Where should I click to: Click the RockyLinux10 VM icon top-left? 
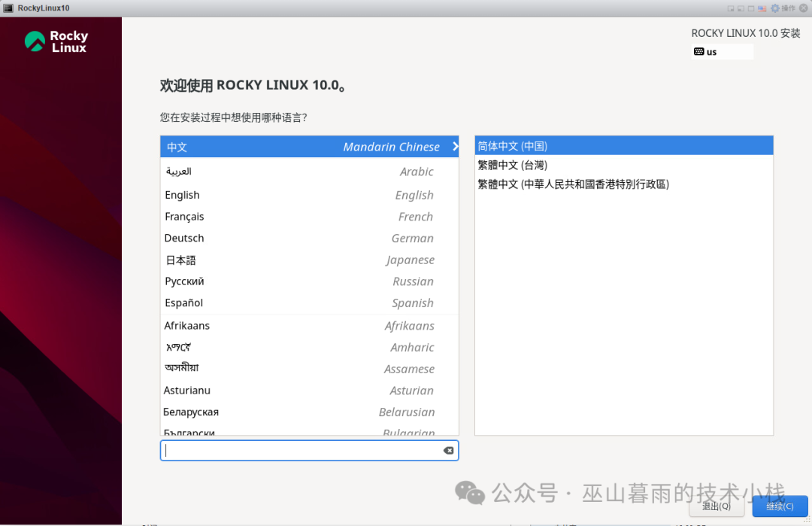(x=8, y=8)
